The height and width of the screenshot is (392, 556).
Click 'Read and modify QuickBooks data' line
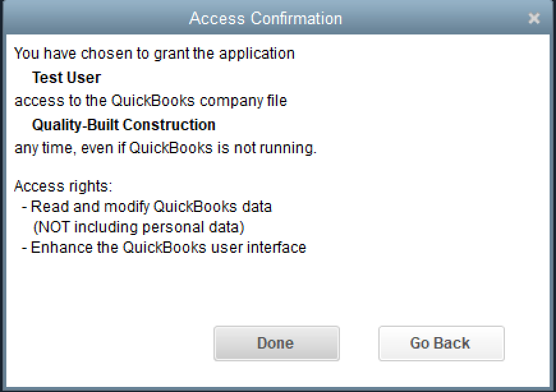click(x=151, y=207)
